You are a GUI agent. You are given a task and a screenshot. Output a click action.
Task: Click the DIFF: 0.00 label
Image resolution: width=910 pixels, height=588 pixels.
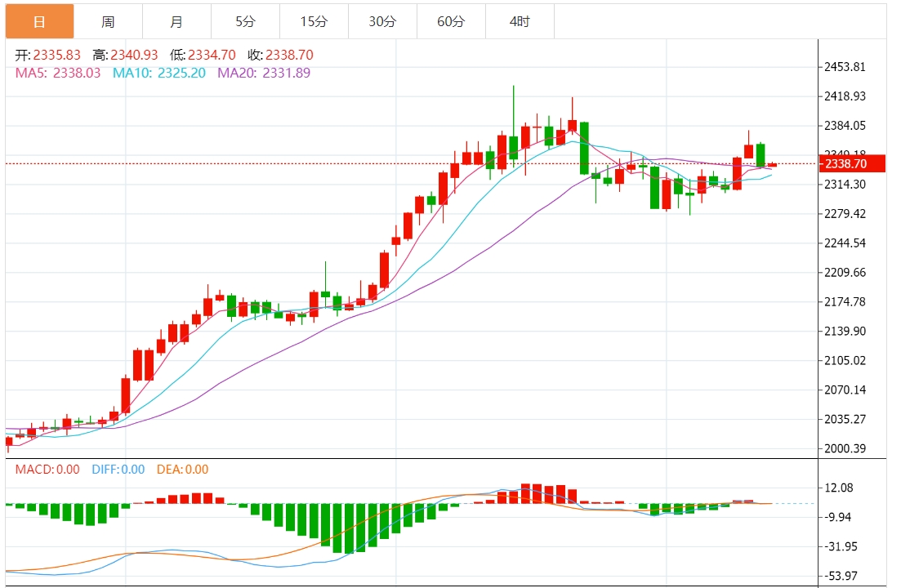(118, 470)
